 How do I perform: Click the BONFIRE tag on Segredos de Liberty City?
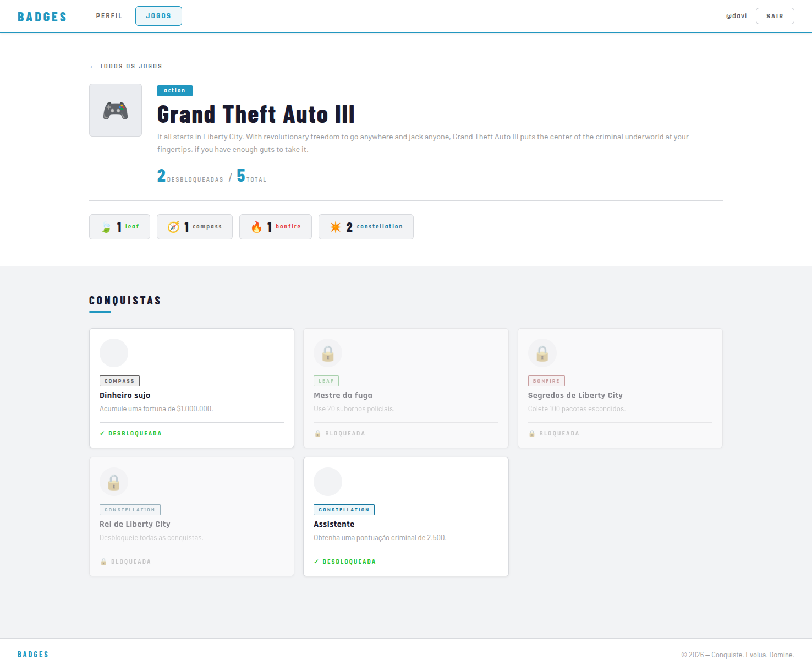pos(546,381)
